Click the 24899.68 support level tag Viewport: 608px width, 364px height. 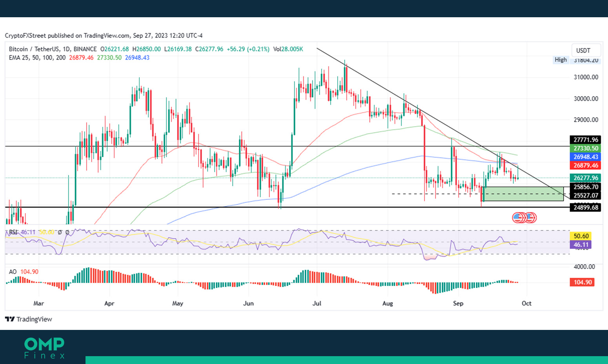[x=585, y=207]
